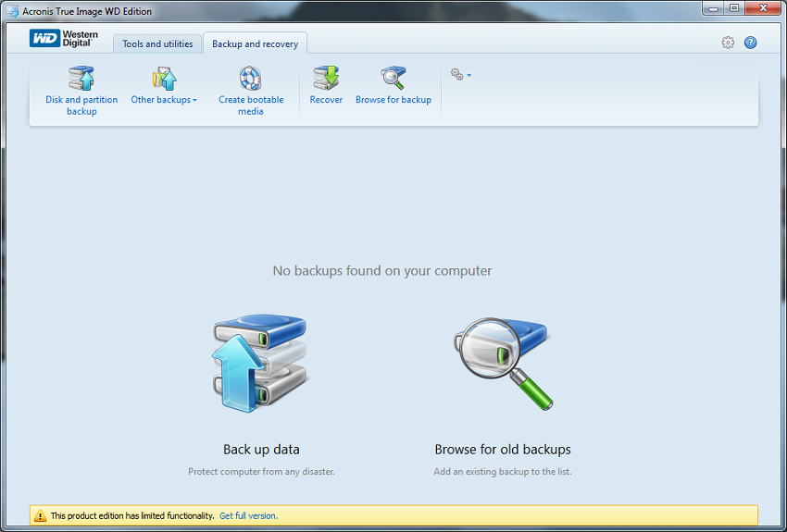Click the Recover toolbar icon

326,79
